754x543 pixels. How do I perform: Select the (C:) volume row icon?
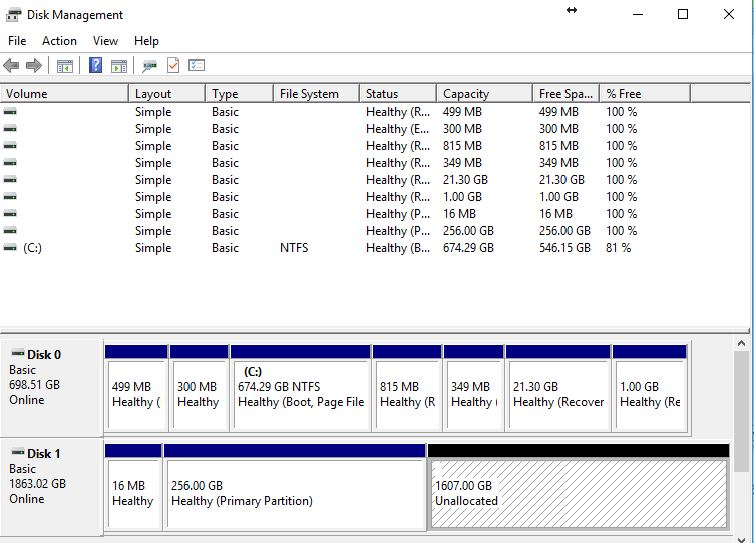pyautogui.click(x=10, y=247)
